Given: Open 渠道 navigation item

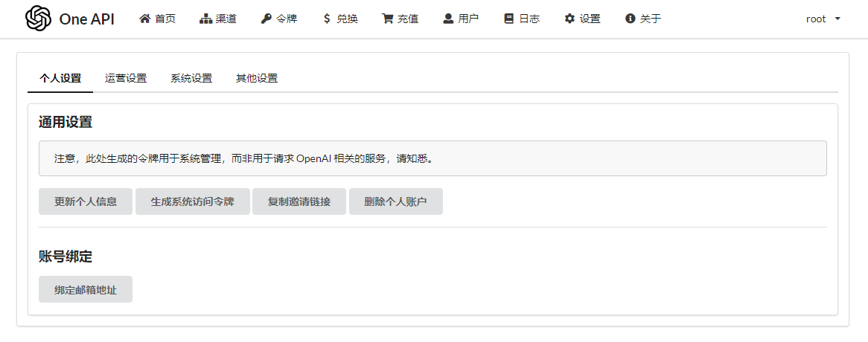Looking at the screenshot, I should click(x=218, y=19).
